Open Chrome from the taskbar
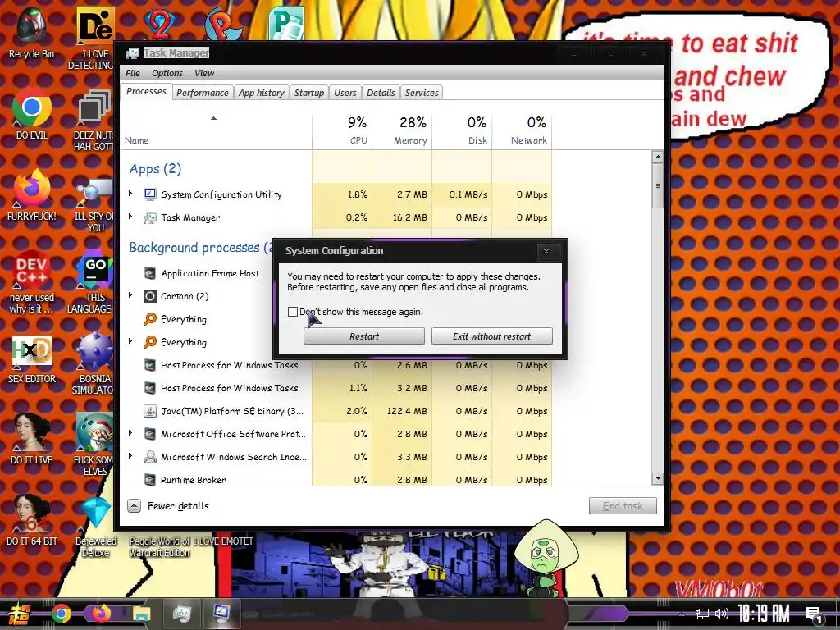This screenshot has width=840, height=630. pos(62,614)
